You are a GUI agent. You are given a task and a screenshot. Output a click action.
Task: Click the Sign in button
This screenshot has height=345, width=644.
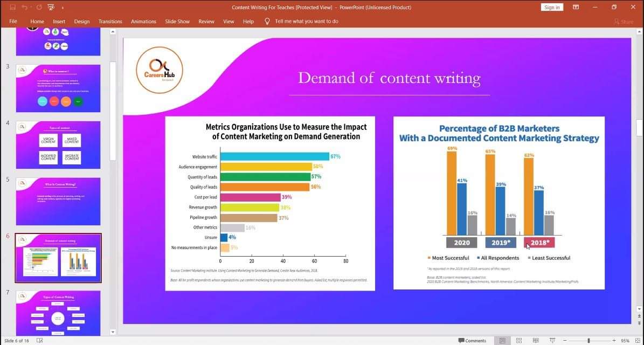[552, 8]
